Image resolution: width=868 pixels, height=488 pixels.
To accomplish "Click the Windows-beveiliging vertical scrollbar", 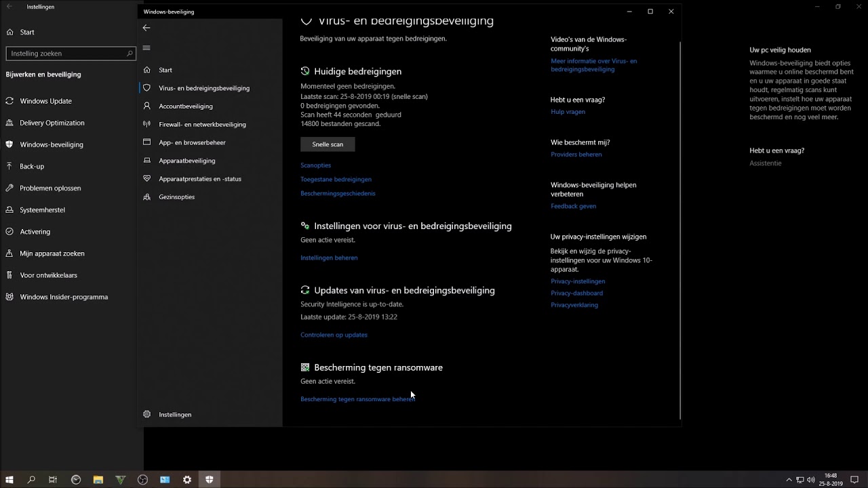I will pyautogui.click(x=679, y=230).
